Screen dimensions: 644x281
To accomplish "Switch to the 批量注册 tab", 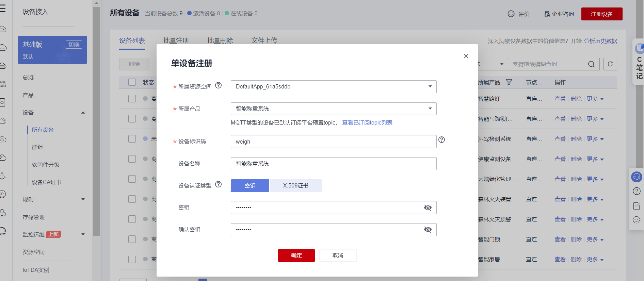I will click(x=176, y=41).
